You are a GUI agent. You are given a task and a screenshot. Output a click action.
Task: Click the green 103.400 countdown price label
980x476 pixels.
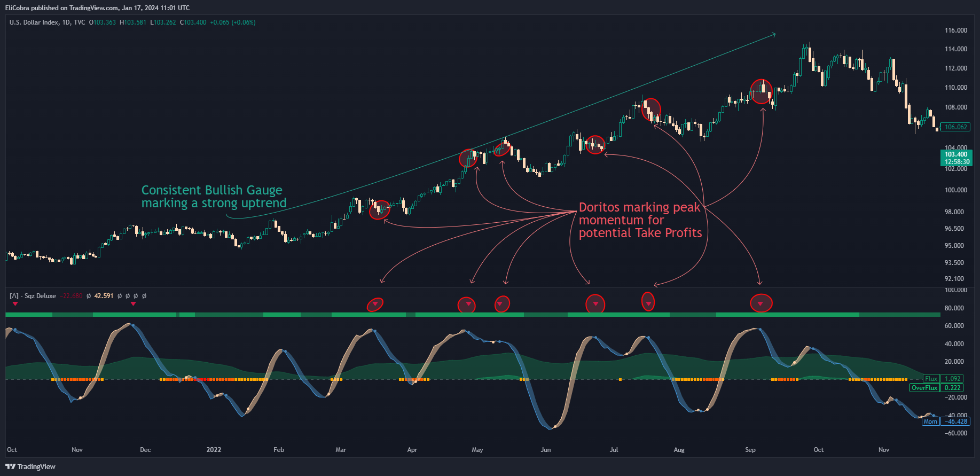(x=956, y=158)
